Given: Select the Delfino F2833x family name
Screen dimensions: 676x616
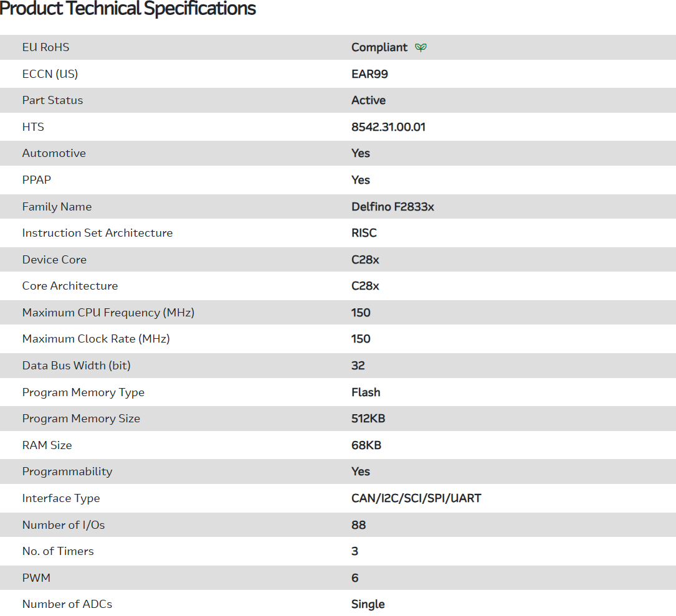Looking at the screenshot, I should (393, 207).
